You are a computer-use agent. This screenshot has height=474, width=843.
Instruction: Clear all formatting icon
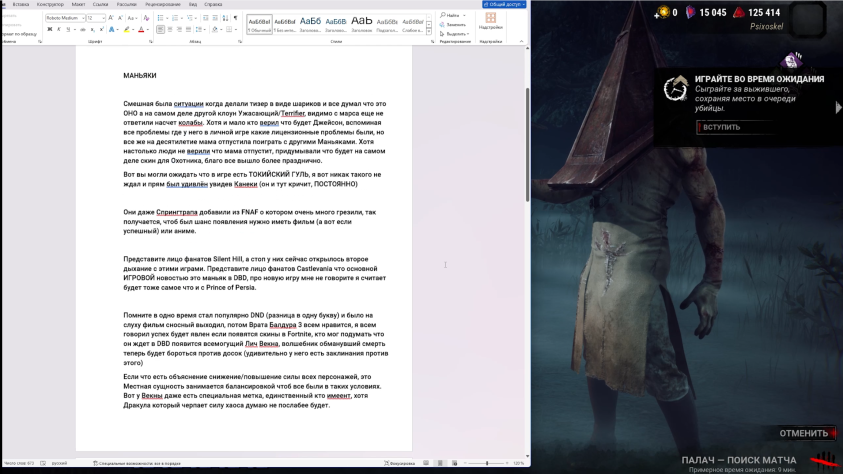tap(146, 18)
